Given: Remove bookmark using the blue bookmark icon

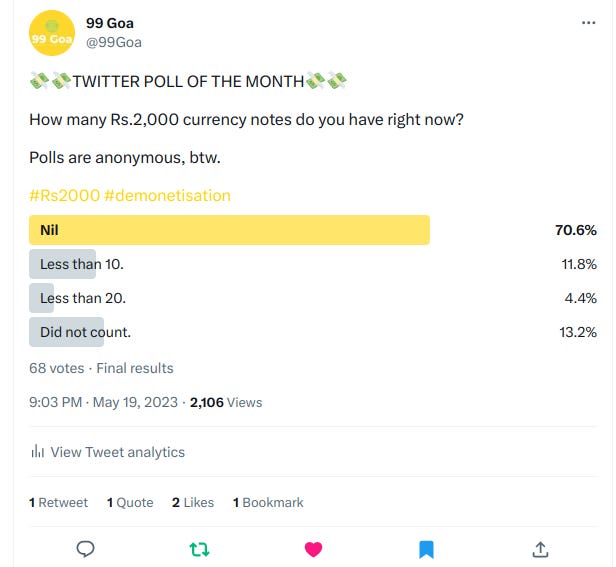Looking at the screenshot, I should point(426,549).
